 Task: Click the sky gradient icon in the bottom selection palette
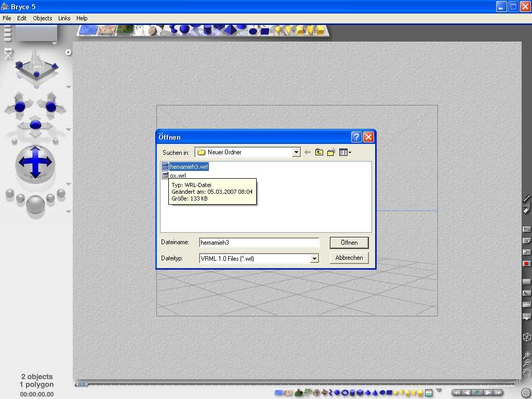coord(429,393)
